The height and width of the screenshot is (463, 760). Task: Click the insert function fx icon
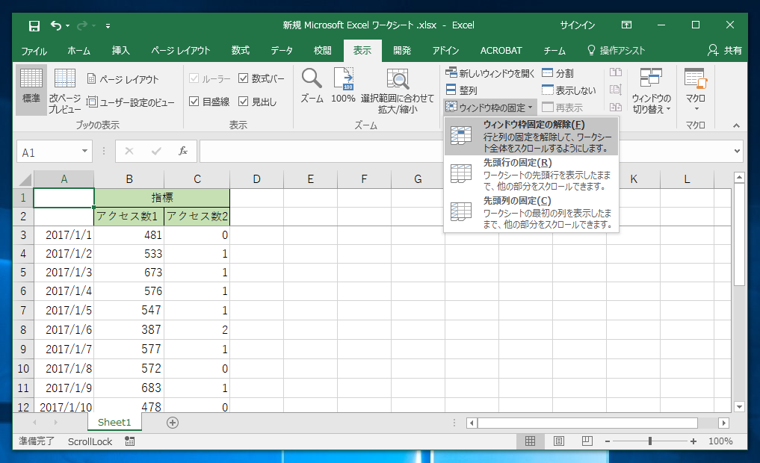pos(182,152)
